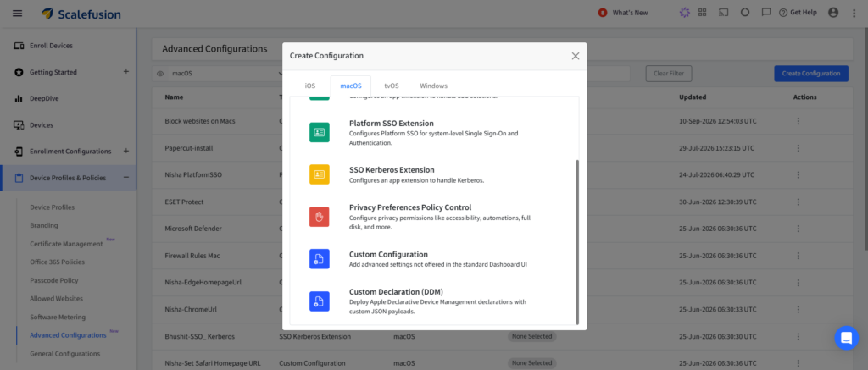Image resolution: width=868 pixels, height=370 pixels.
Task: Open Software Metering submenu item
Action: click(x=58, y=317)
